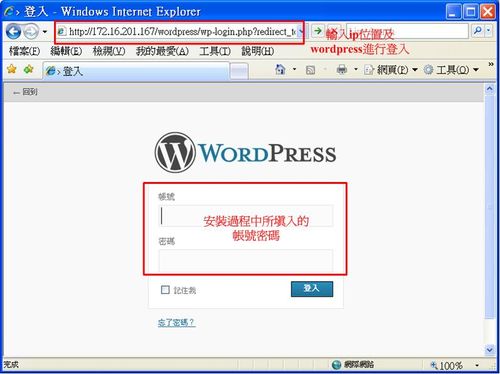Screen dimensions: 500x374
Task: Check the 記住我 remember me checkbox
Action: click(x=165, y=289)
